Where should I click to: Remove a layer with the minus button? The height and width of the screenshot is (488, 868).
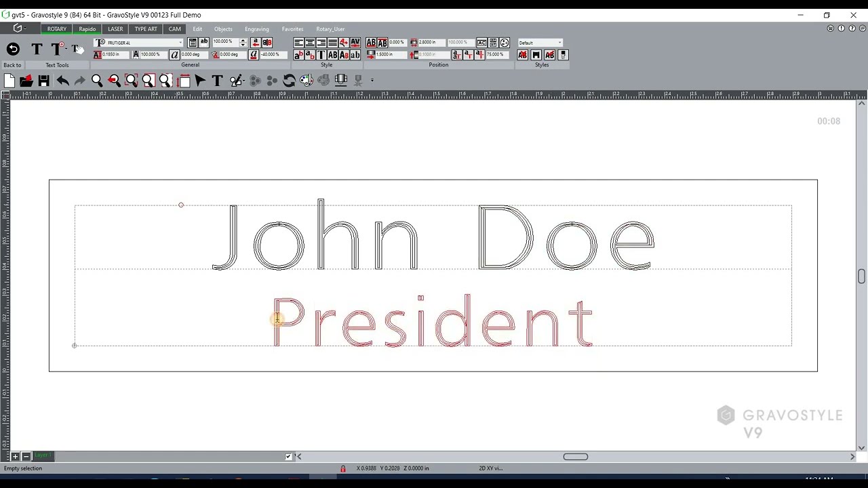(x=26, y=457)
